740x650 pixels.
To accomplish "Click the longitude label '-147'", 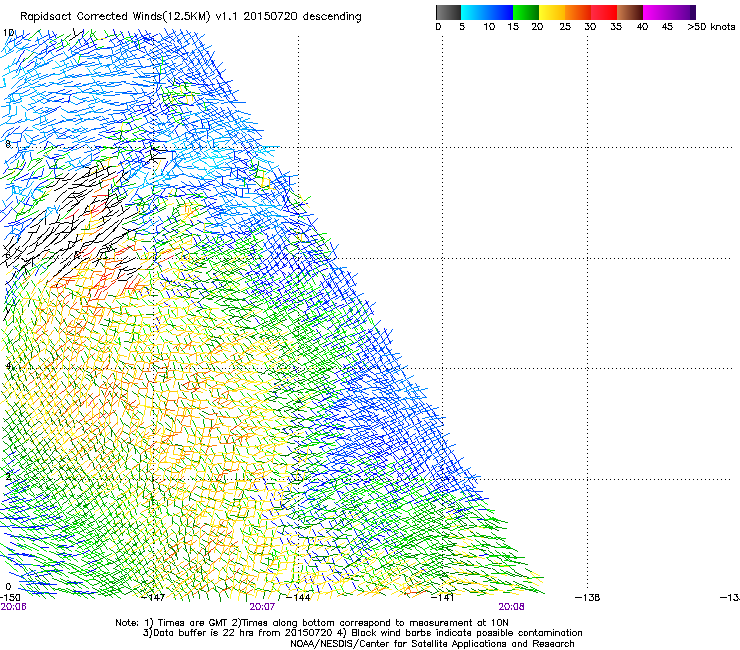I will (x=153, y=598).
